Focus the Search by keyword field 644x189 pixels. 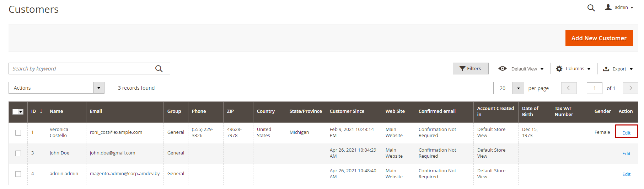pos(82,69)
